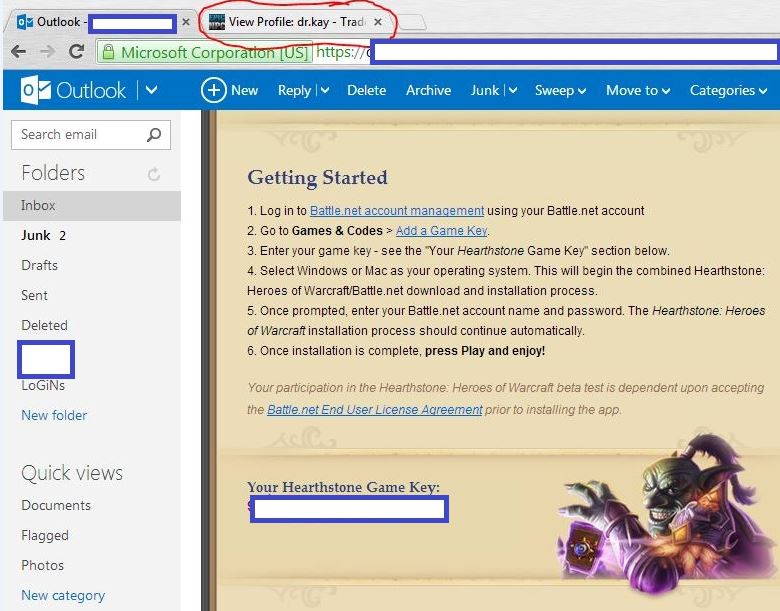The width and height of the screenshot is (780, 611).
Task: Expand the Reply options arrow
Action: [325, 91]
